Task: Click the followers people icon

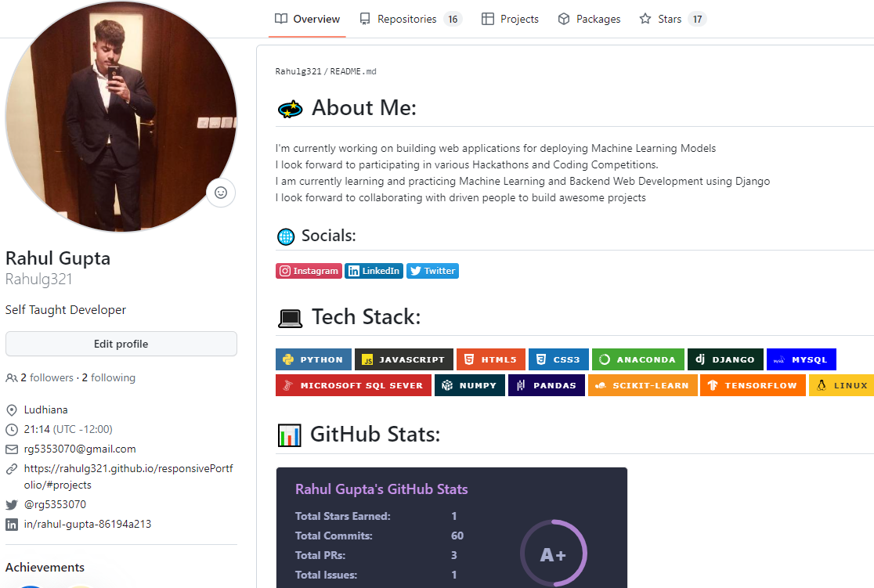Action: click(x=12, y=378)
